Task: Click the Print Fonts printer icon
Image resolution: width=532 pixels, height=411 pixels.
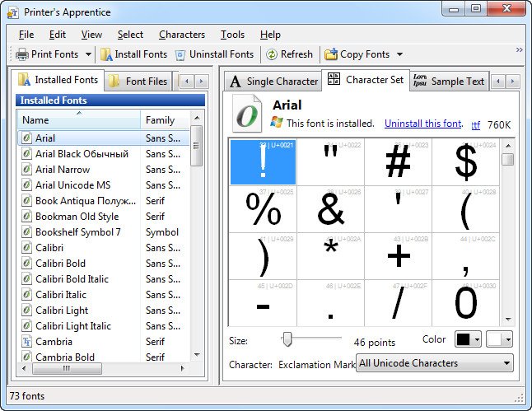Action: click(21, 54)
